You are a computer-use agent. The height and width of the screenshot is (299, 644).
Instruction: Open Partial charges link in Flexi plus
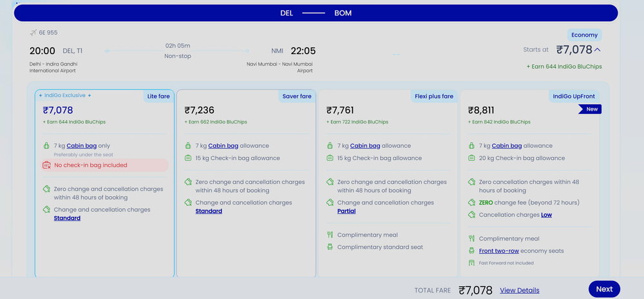coord(346,211)
